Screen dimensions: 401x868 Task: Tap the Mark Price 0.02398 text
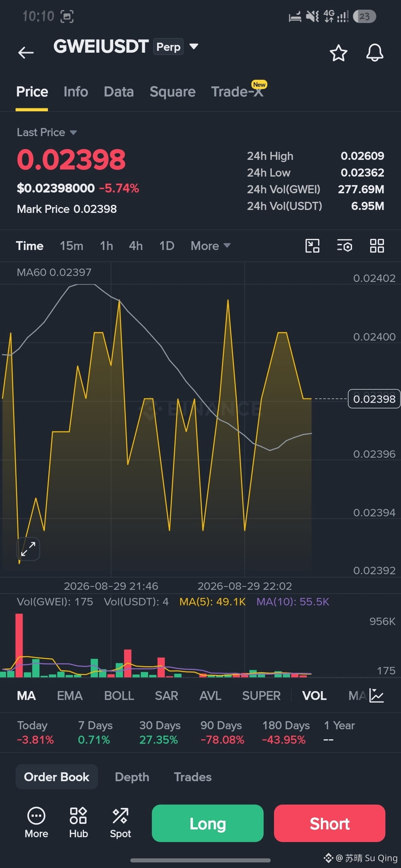click(x=67, y=209)
